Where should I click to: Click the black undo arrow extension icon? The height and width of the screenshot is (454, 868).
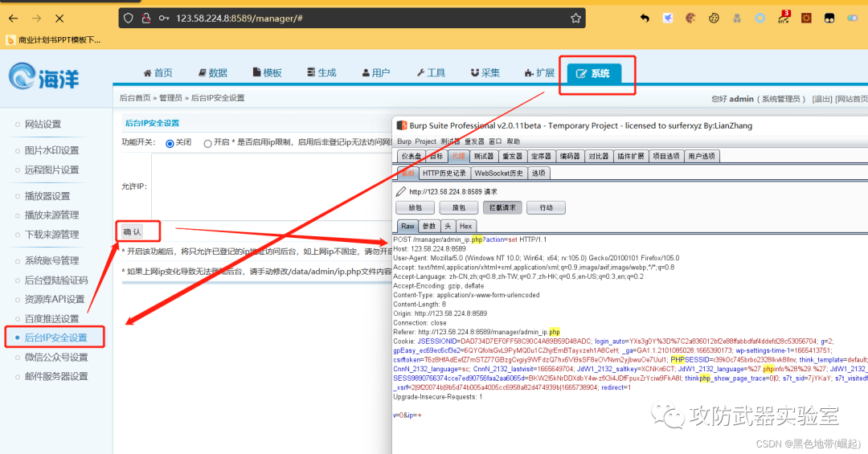point(645,18)
